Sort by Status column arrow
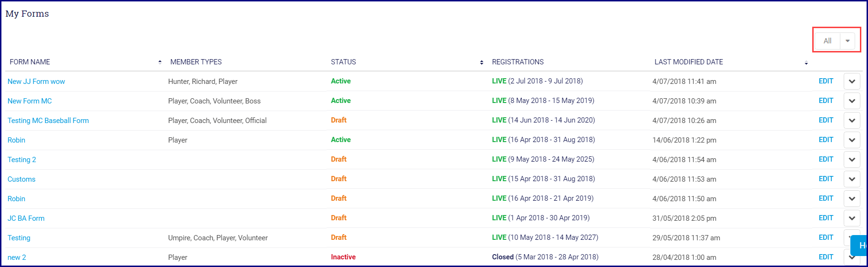Image resolution: width=868 pixels, height=267 pixels. click(x=481, y=62)
